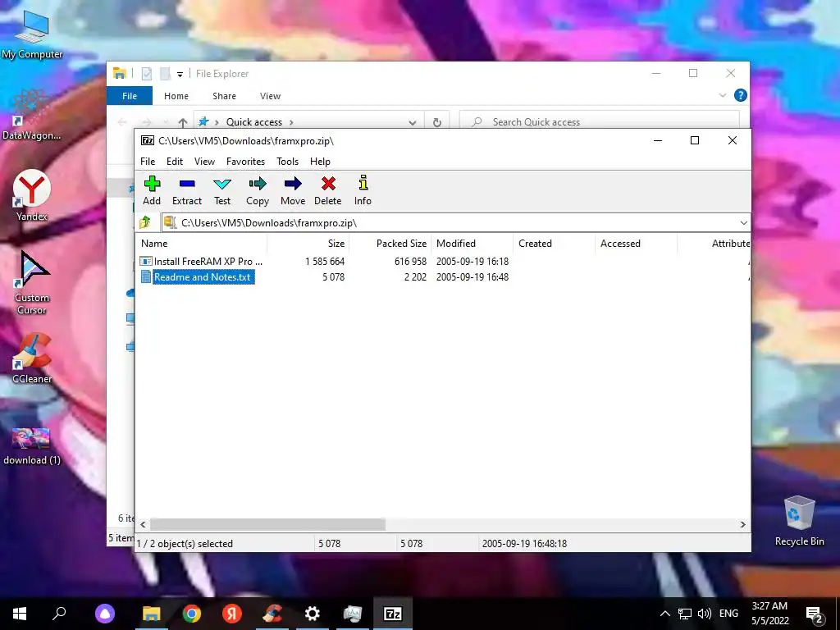Open Settings gear in taskbar
The width and height of the screenshot is (840, 630).
[x=313, y=614]
